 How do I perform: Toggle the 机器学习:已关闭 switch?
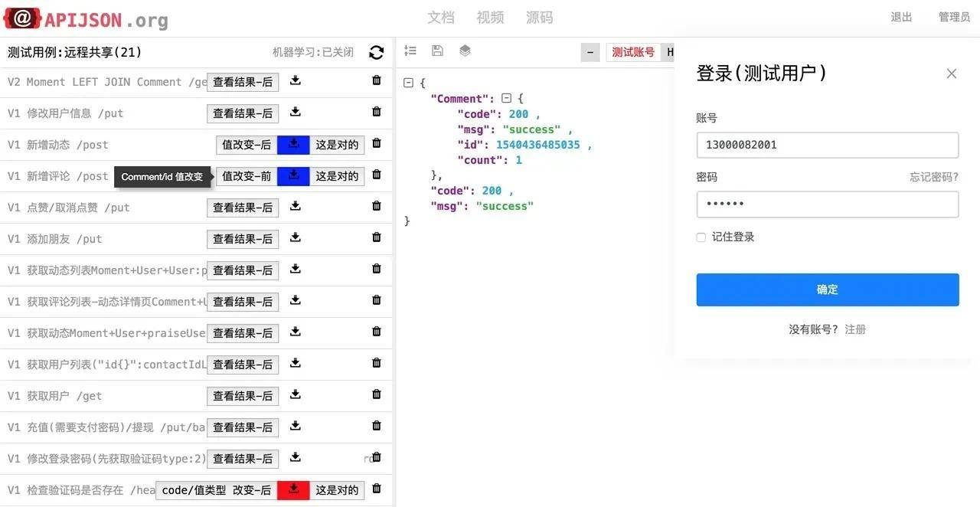[313, 52]
